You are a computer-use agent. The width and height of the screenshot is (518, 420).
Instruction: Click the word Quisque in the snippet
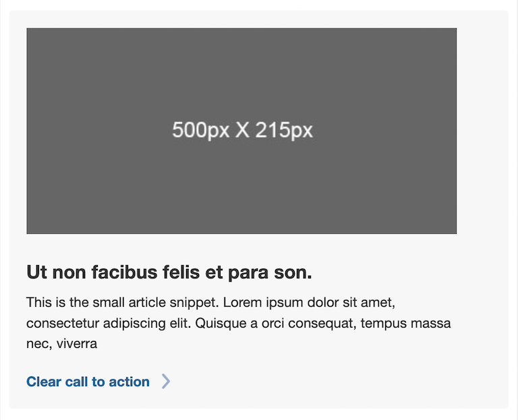click(221, 323)
